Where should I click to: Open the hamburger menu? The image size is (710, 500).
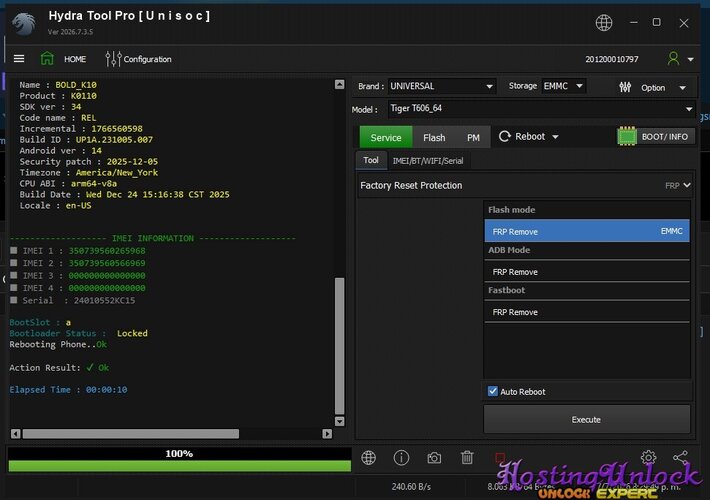pos(19,58)
